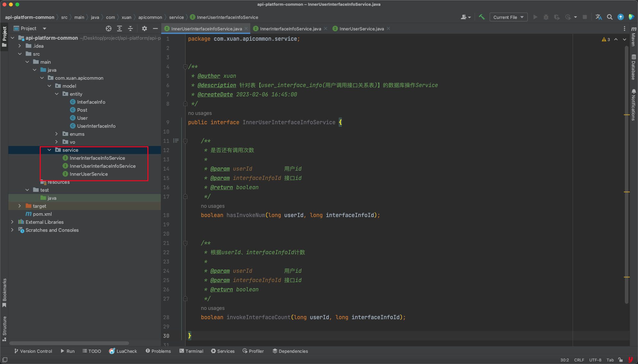This screenshot has height=364, width=638.
Task: Open the Maven tool window
Action: pyautogui.click(x=634, y=36)
